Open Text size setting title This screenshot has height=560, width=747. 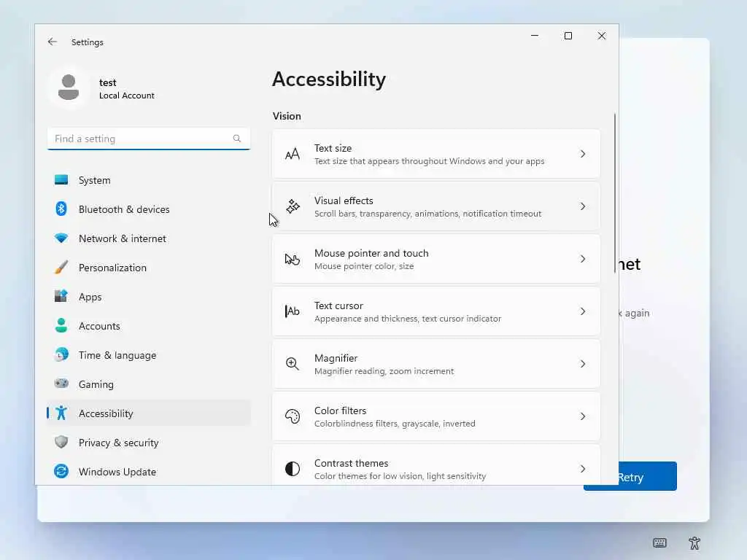[333, 148]
